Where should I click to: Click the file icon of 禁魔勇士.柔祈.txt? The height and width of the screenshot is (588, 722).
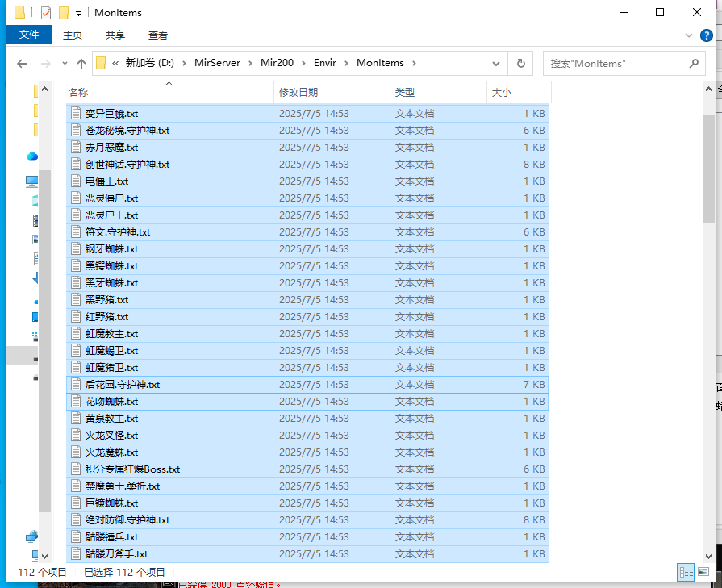click(76, 486)
